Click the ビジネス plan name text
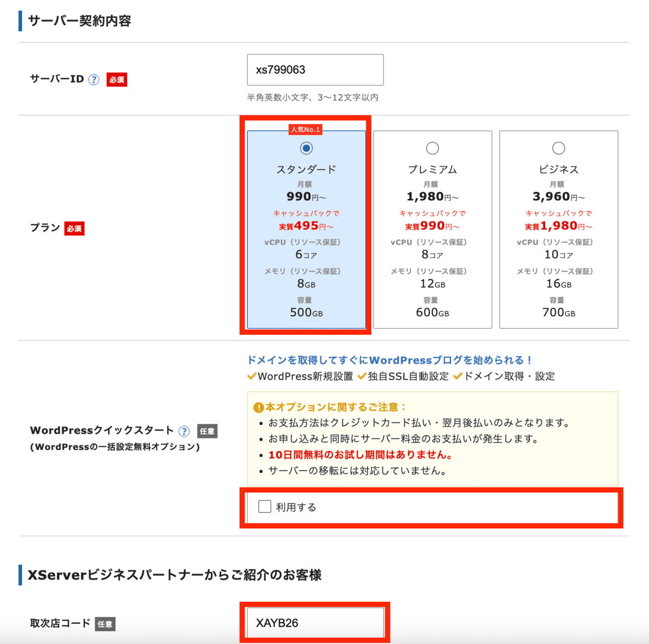Screen dimensions: 649x644 tap(559, 169)
